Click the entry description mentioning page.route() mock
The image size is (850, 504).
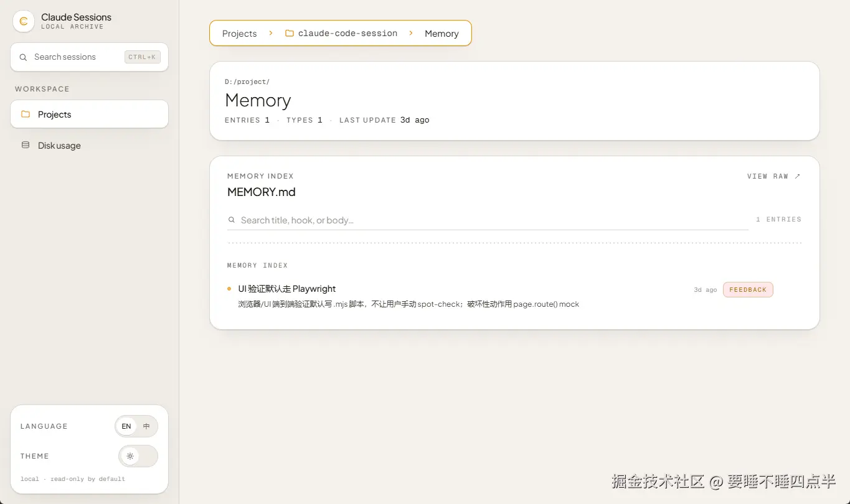[x=408, y=304]
